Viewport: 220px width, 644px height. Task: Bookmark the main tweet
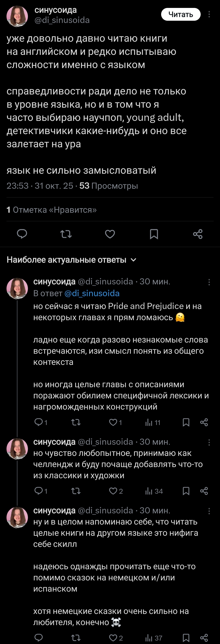point(154,234)
